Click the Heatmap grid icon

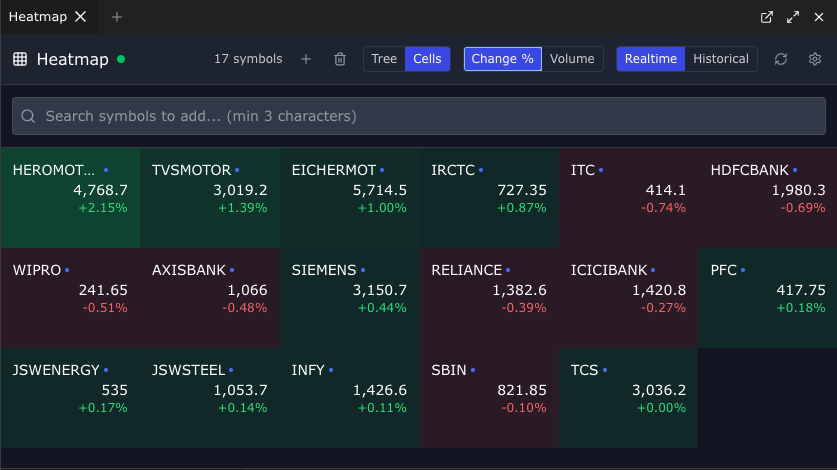pos(20,59)
